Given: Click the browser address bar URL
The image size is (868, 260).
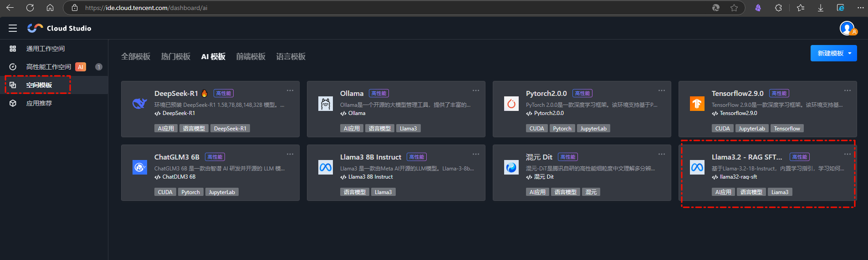Looking at the screenshot, I should [x=146, y=8].
